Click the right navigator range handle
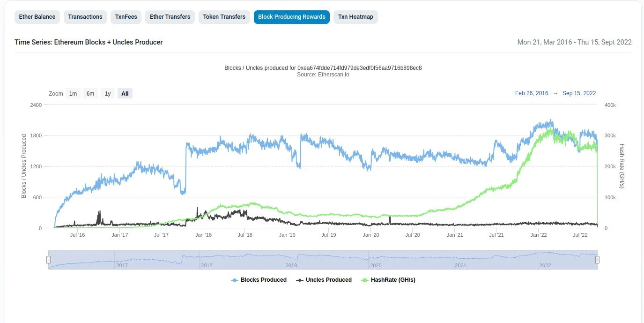 point(597,260)
